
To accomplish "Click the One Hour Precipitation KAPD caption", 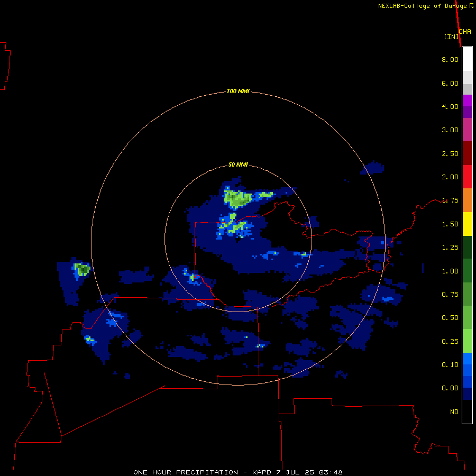I will 238,472.
